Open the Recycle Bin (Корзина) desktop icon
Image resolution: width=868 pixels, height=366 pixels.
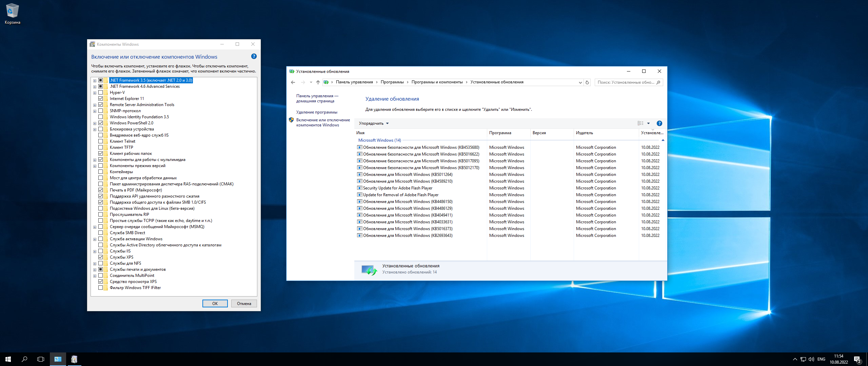[13, 14]
